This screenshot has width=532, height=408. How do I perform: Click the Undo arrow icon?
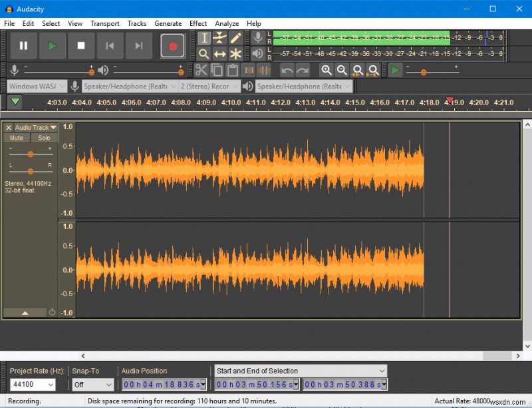(287, 70)
